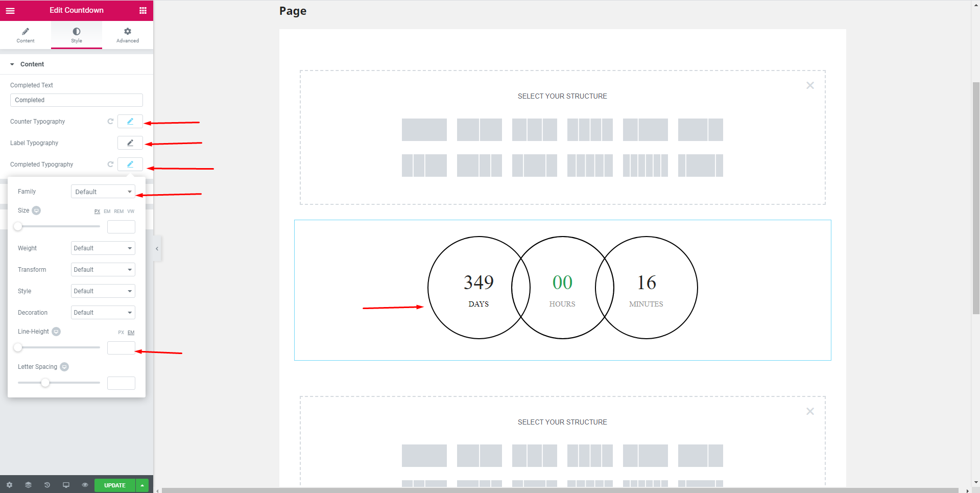Edit Label Typography with pencil icon

(x=130, y=143)
